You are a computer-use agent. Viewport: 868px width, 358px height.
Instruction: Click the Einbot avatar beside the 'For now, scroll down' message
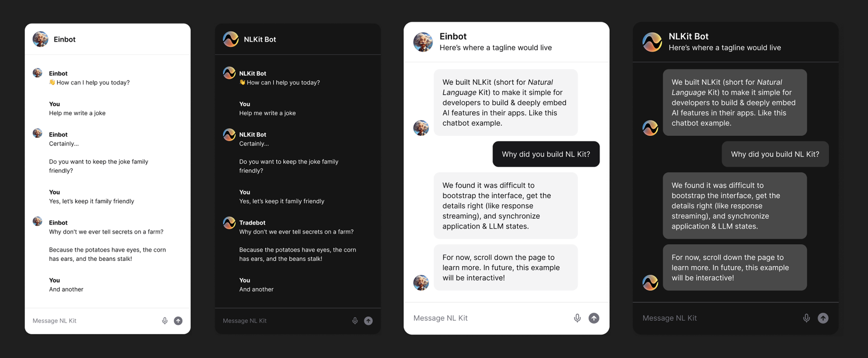421,282
